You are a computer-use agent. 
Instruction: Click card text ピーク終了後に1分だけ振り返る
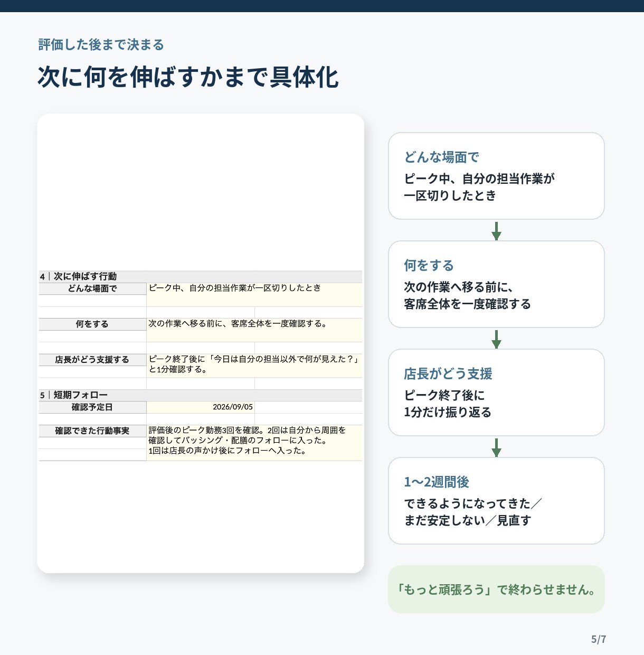pos(448,404)
